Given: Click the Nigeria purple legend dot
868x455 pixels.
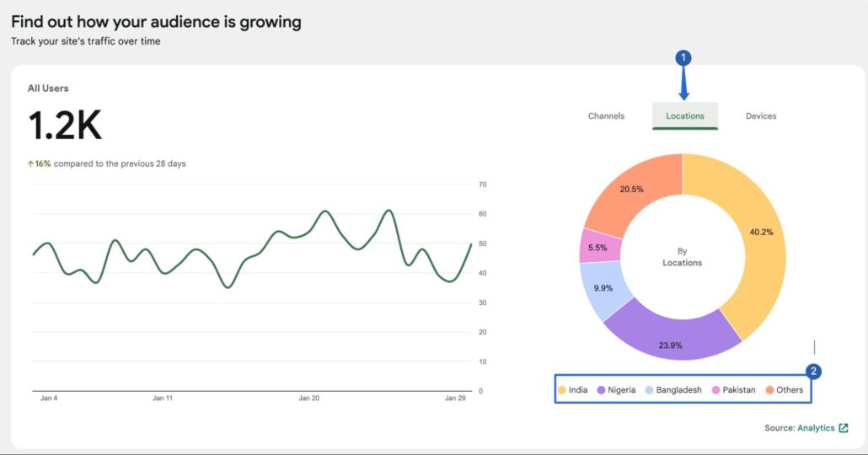Looking at the screenshot, I should point(601,390).
